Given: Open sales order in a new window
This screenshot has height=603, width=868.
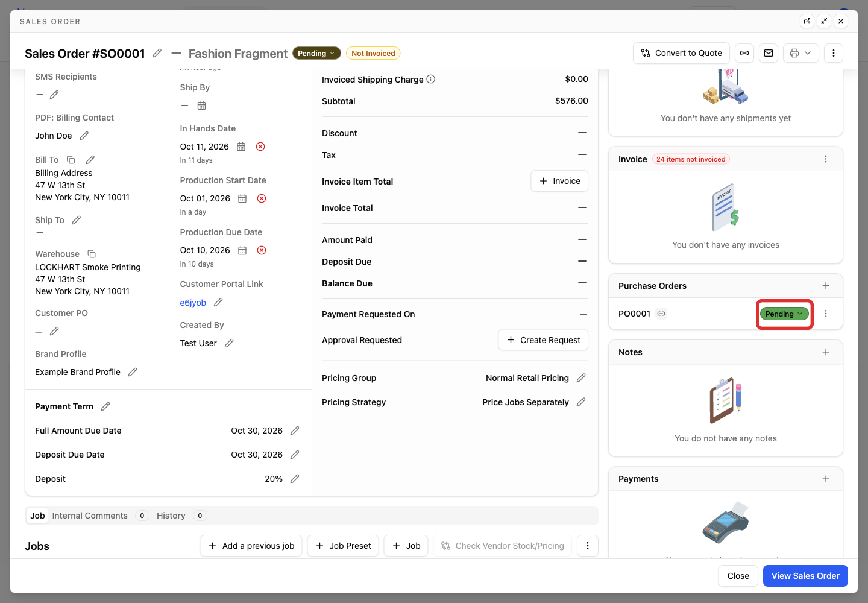Looking at the screenshot, I should [807, 21].
